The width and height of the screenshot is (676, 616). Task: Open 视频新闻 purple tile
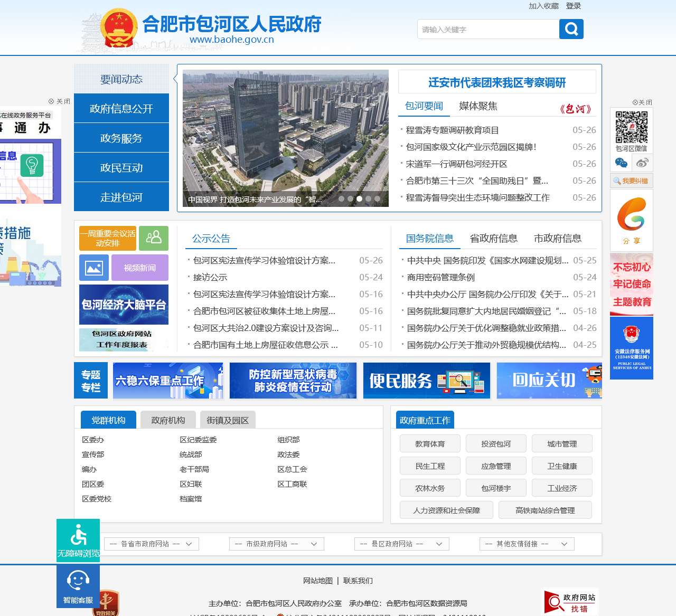(x=140, y=268)
